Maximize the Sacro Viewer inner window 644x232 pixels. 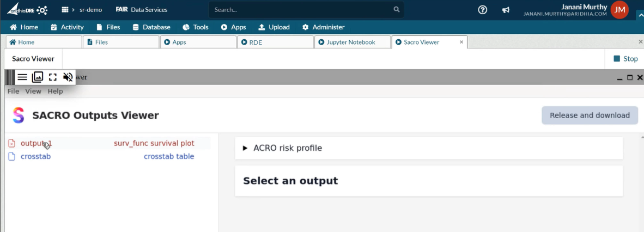pos(630,77)
